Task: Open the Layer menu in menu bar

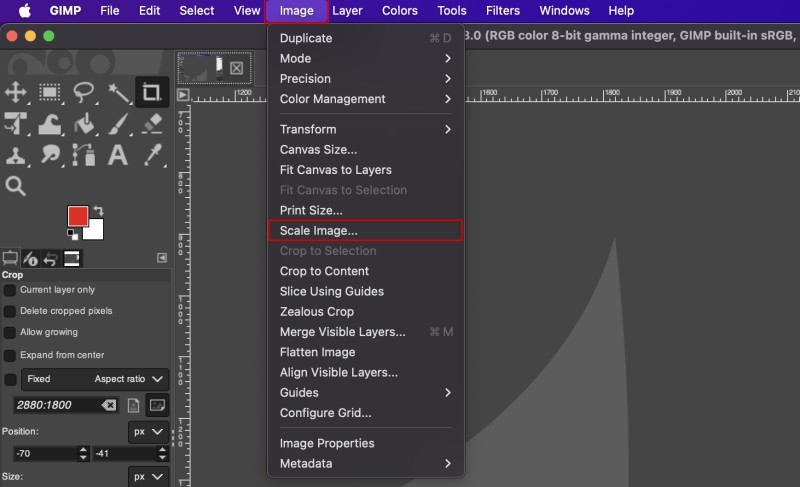Action: pos(347,11)
